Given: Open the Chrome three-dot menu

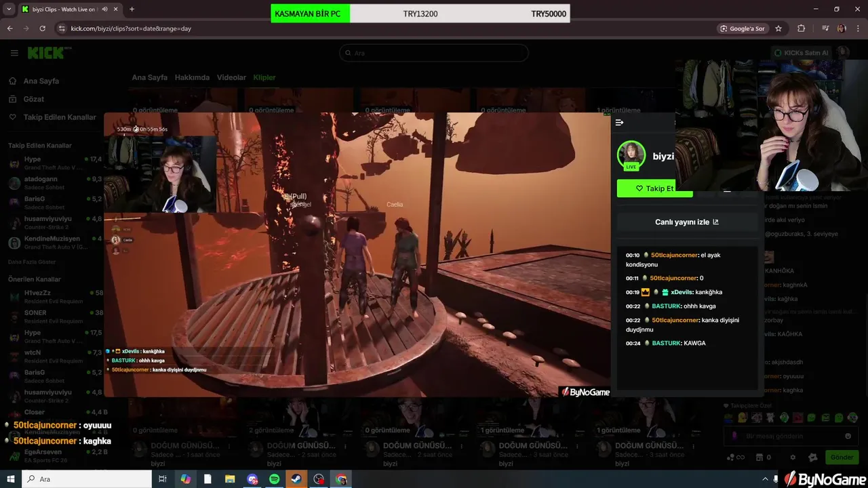Looking at the screenshot, I should point(858,28).
